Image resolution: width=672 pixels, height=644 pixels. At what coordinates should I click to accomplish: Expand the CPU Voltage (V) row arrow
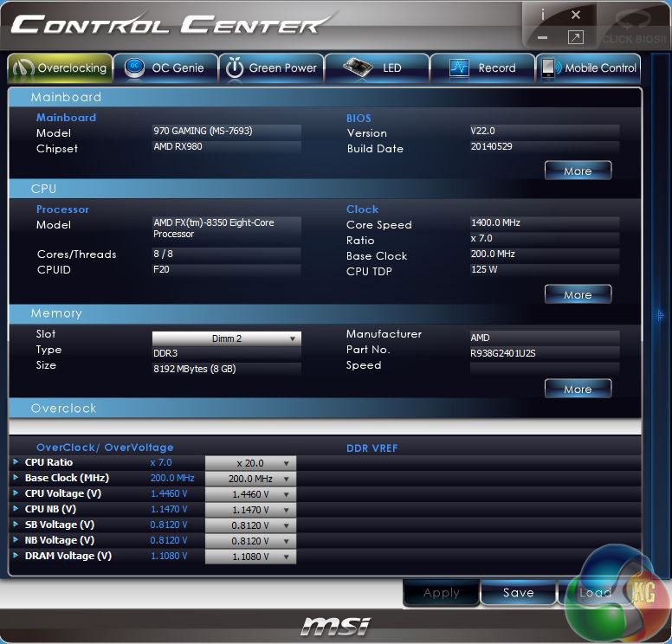16,493
